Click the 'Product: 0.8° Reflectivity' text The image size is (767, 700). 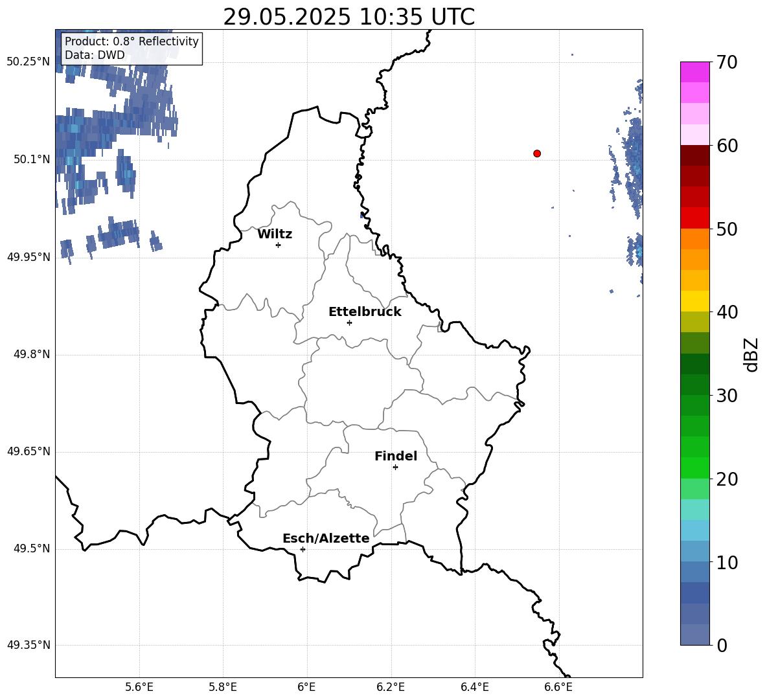click(132, 41)
